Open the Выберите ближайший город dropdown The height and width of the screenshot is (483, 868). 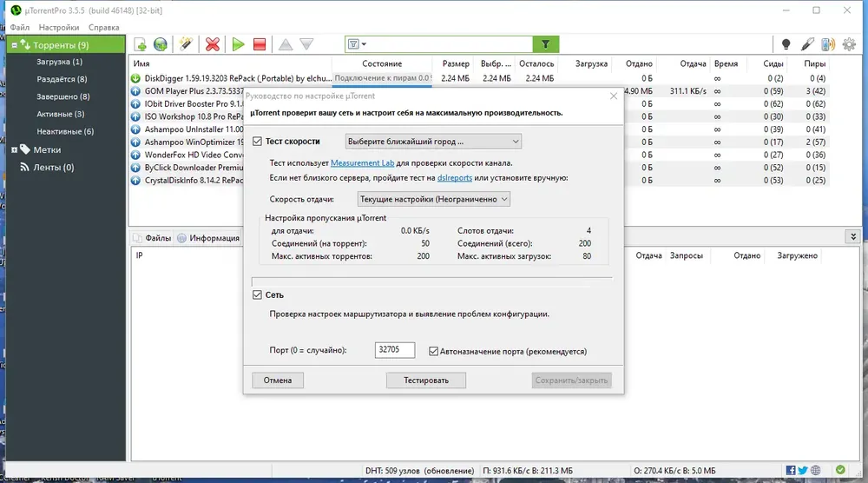(x=433, y=142)
